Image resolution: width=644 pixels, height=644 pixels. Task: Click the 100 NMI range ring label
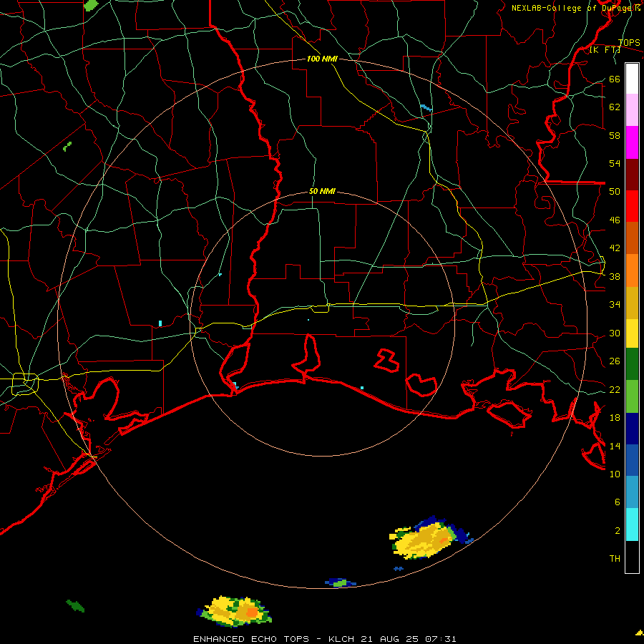coord(322,59)
